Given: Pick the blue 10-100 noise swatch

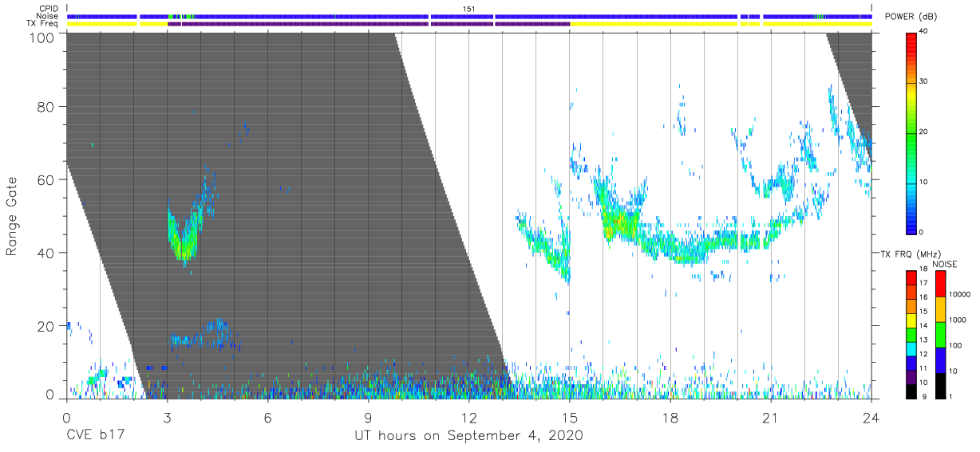Looking at the screenshot, I should [940, 359].
